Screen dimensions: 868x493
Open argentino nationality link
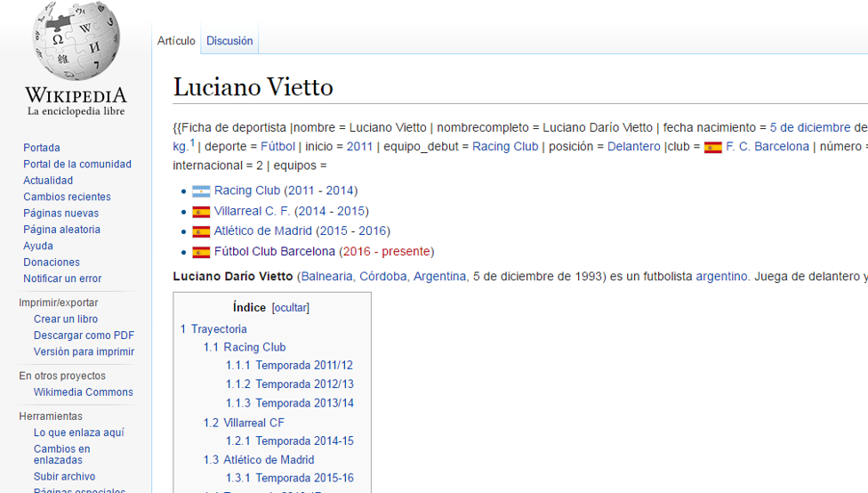[x=721, y=277]
